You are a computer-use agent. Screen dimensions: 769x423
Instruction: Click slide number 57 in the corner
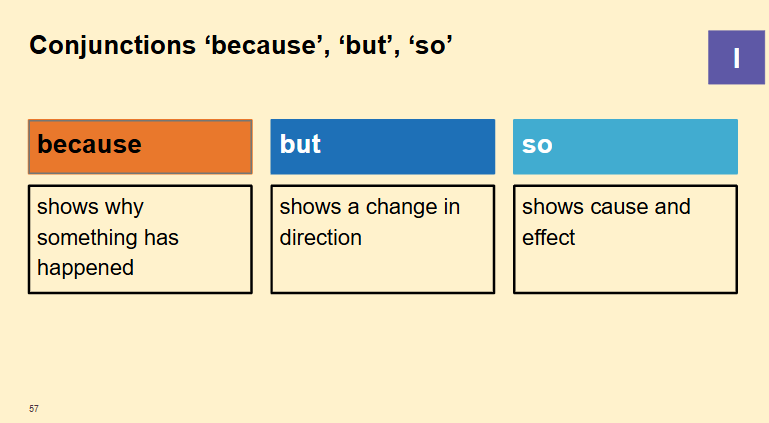click(x=34, y=408)
